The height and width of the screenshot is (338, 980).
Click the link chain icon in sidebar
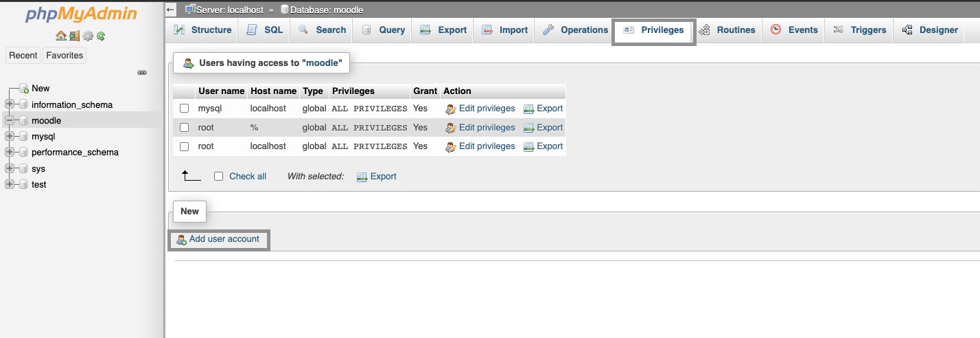(x=142, y=72)
